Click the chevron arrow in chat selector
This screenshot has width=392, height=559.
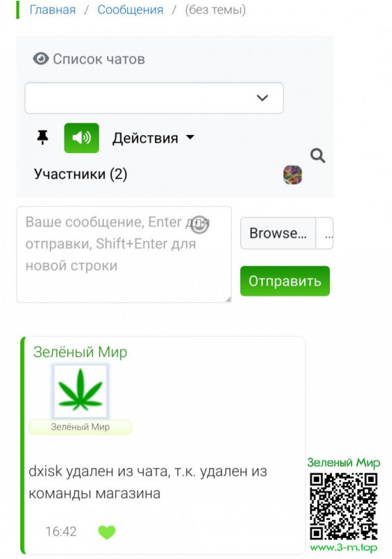pyautogui.click(x=262, y=98)
